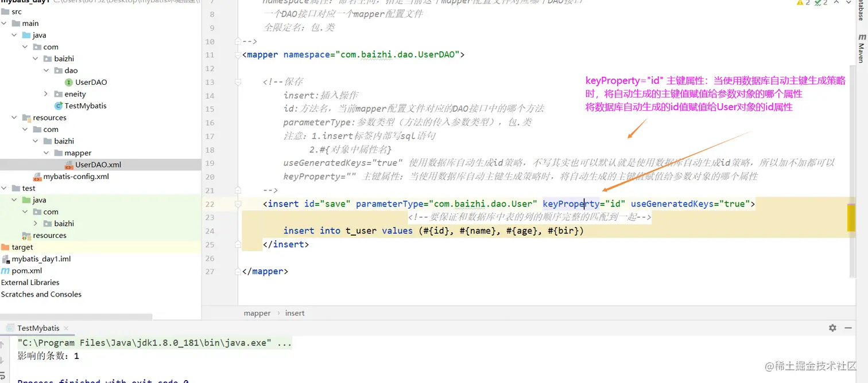Click the insert into t_user SQL statement
The height and width of the screenshot is (383, 868).
click(x=433, y=231)
